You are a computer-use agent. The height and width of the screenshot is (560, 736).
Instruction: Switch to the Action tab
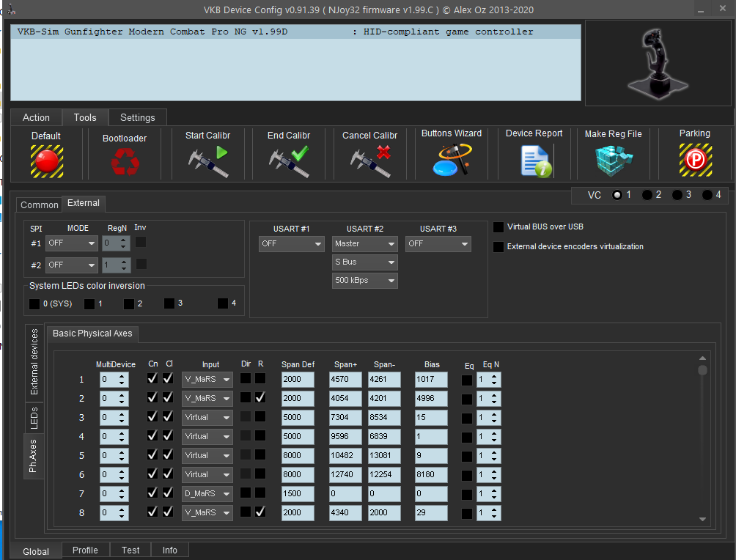(x=36, y=117)
